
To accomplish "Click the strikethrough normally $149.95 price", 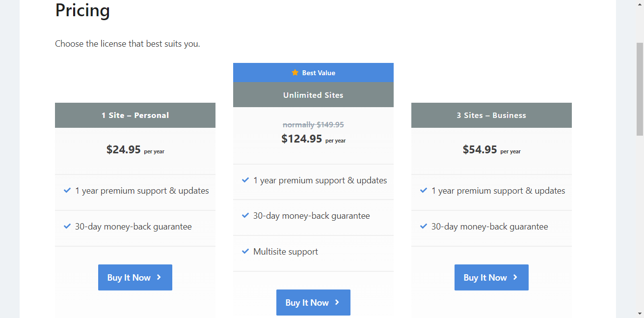I will [313, 124].
